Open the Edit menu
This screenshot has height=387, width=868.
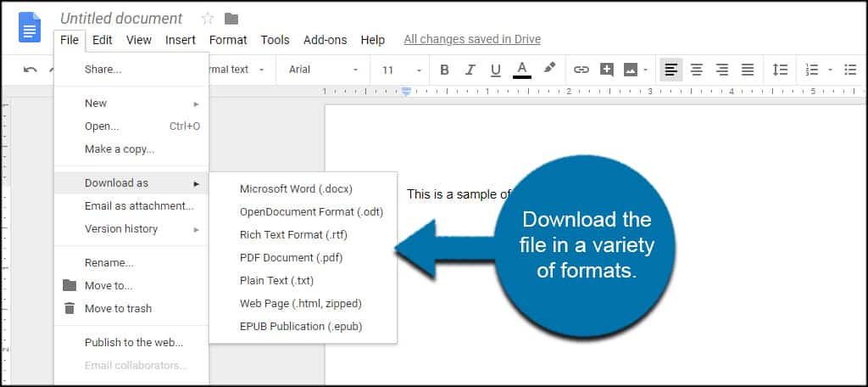pyautogui.click(x=103, y=40)
